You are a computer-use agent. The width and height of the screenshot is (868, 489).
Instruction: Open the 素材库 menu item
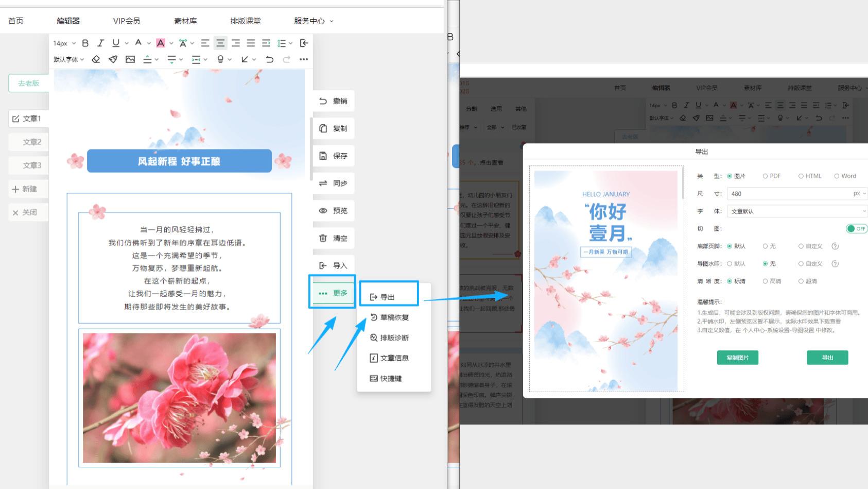click(185, 21)
